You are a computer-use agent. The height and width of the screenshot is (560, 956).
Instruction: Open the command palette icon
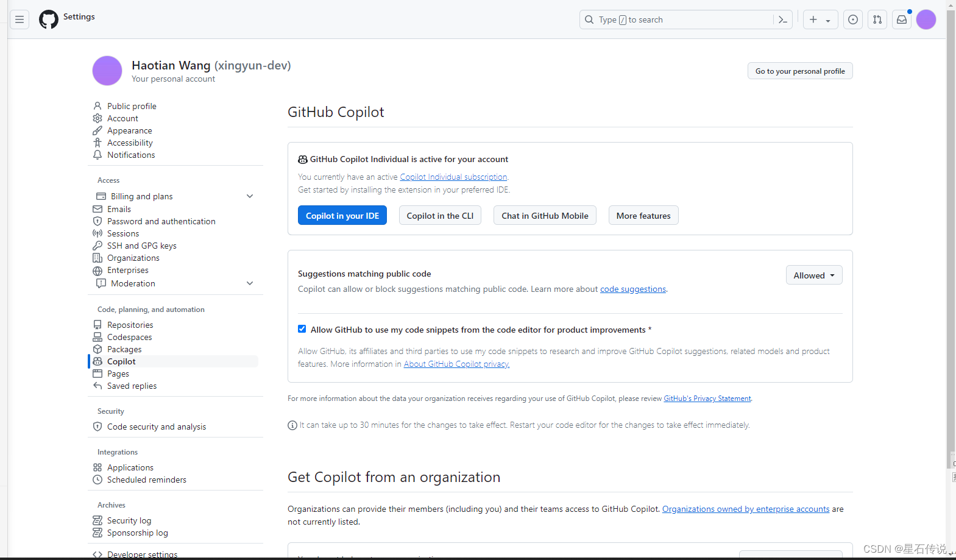783,19
